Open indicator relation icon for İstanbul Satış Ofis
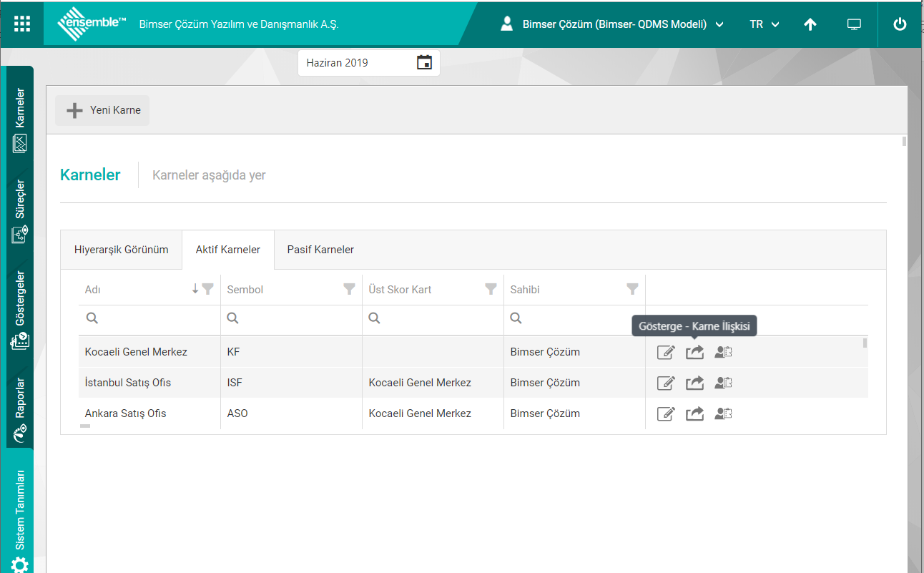The image size is (924, 573). pos(694,383)
